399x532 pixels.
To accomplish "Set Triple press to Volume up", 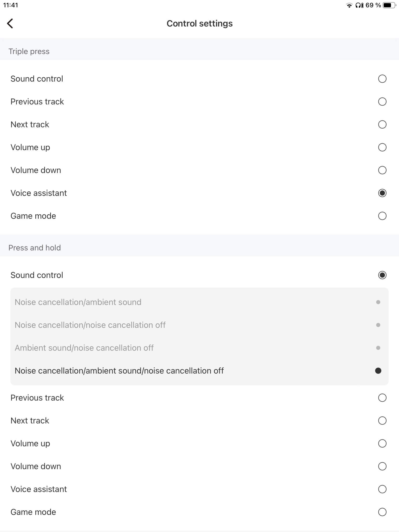I will (x=382, y=147).
